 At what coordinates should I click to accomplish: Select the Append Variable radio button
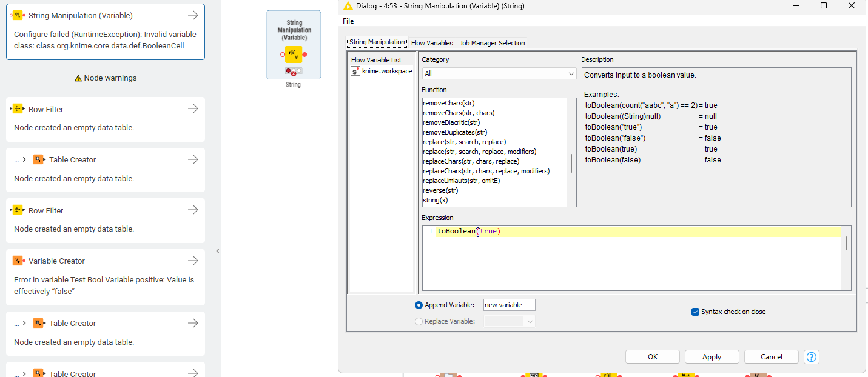click(419, 305)
